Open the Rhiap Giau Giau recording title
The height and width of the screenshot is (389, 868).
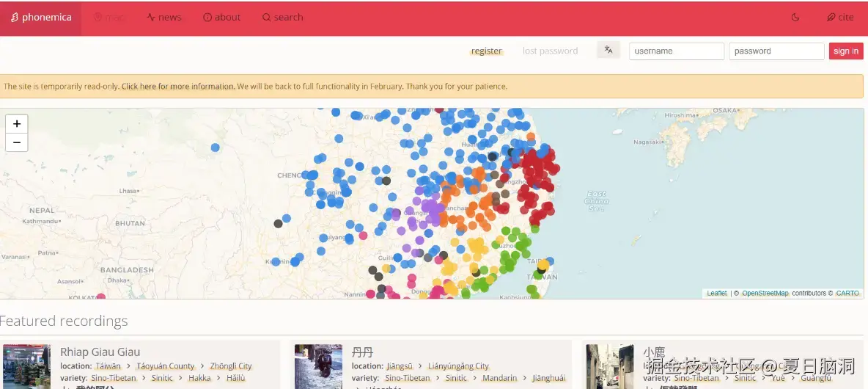tap(100, 352)
